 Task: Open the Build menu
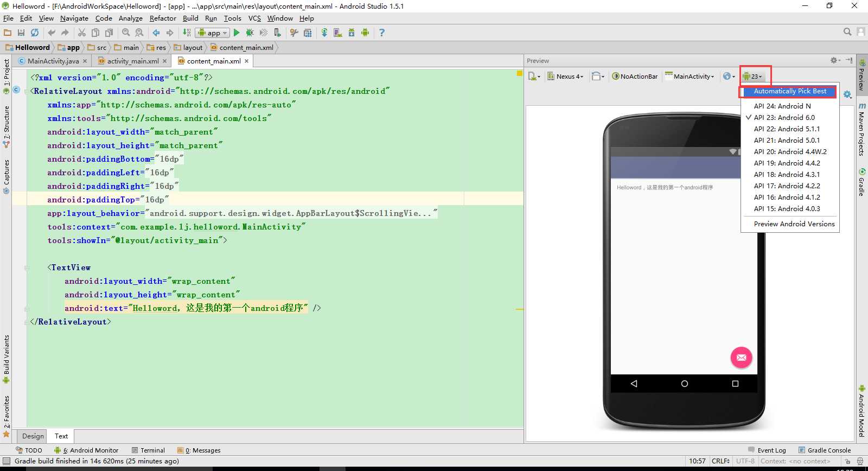pos(190,18)
